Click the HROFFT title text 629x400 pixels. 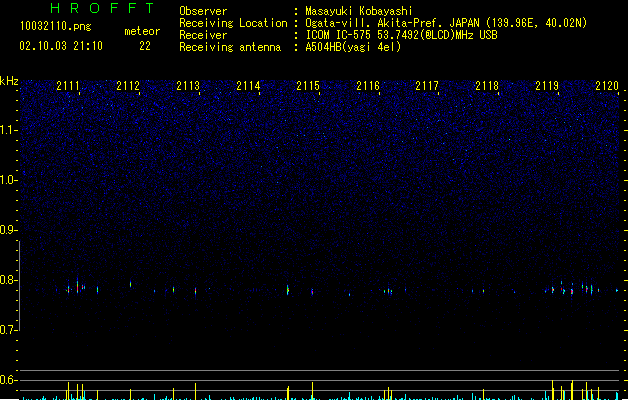tap(102, 8)
